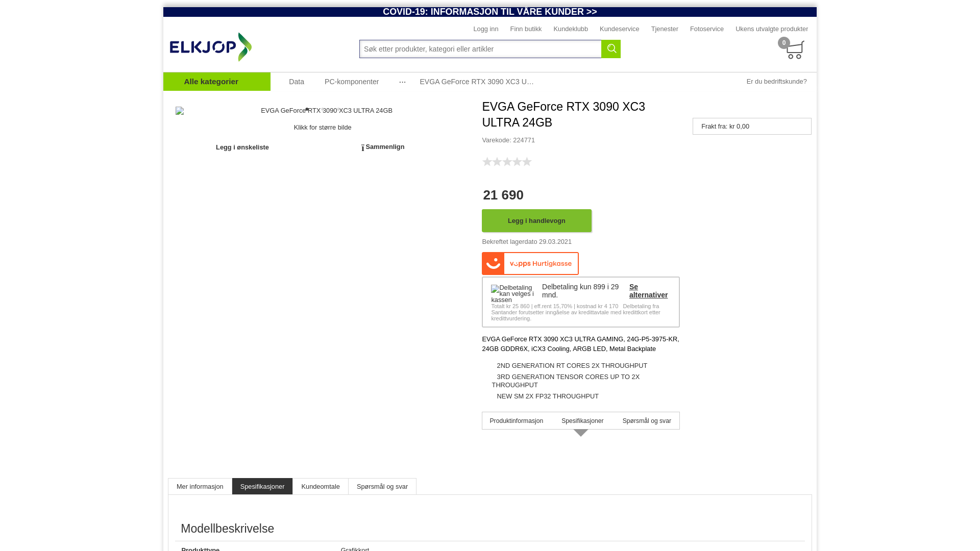Go to Data breadcrumb

coord(297,82)
